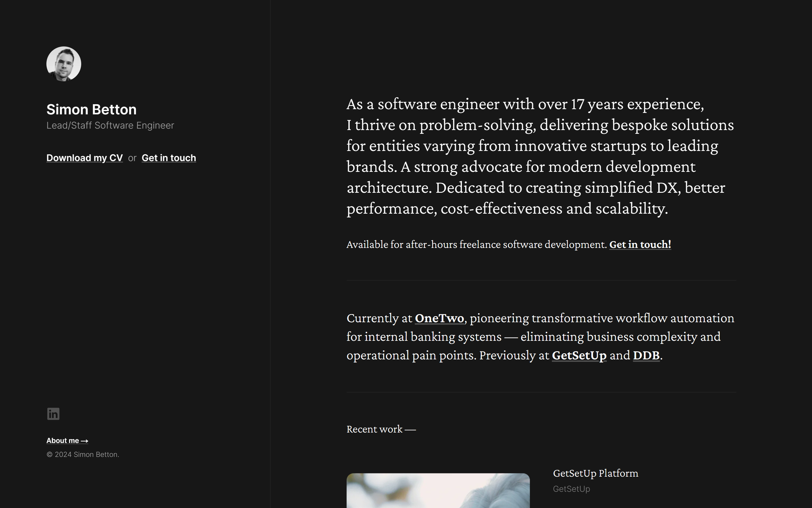This screenshot has height=508, width=812.
Task: Click the grey 'GetSetUp' label under project title
Action: pos(571,489)
